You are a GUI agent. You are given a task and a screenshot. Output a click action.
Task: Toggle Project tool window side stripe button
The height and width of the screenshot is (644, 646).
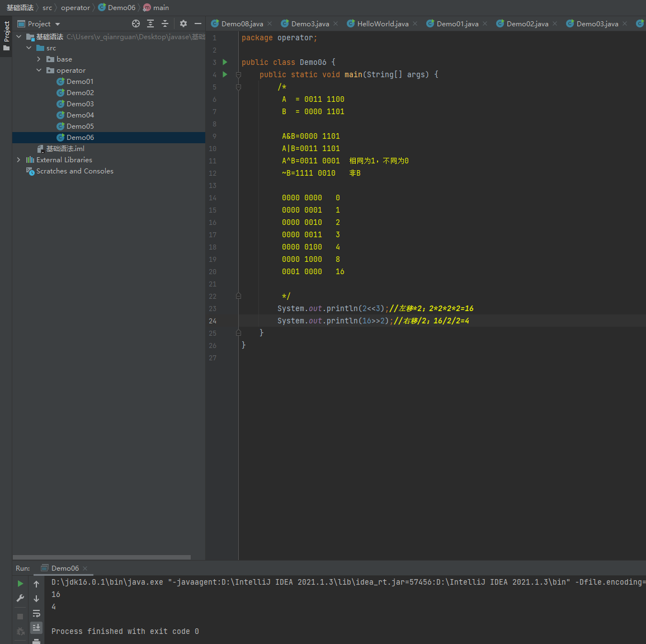coord(6,36)
